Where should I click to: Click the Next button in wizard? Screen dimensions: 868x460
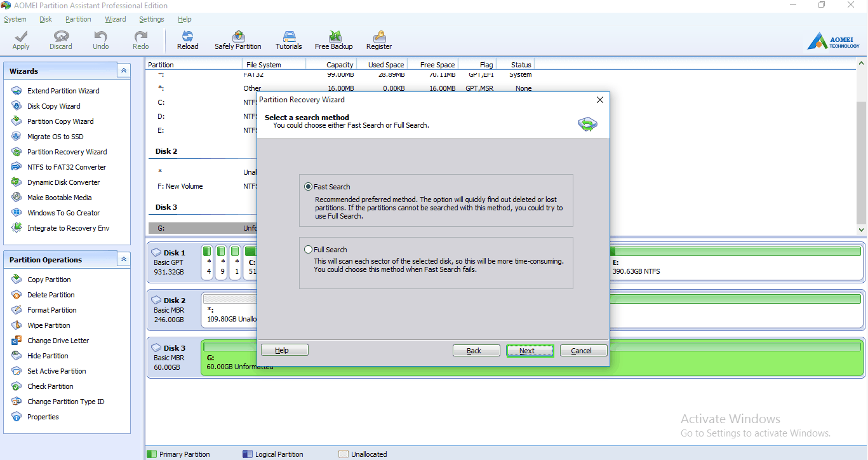point(530,351)
